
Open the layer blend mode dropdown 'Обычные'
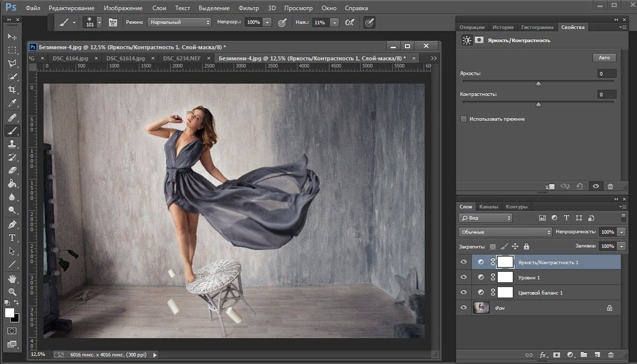[505, 232]
